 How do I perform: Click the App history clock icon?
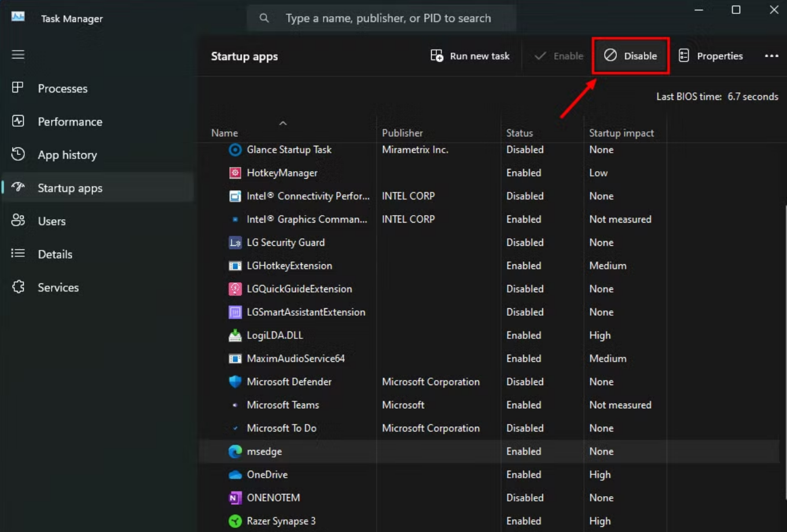(x=18, y=154)
